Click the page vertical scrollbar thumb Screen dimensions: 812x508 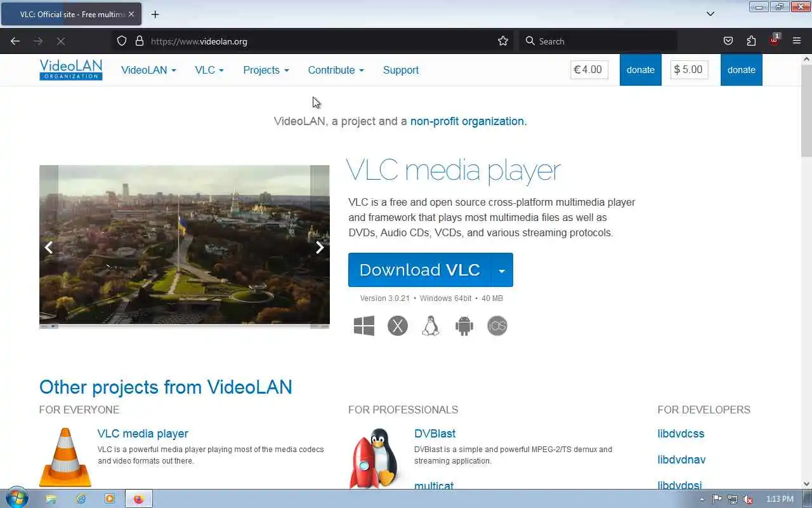pos(806,110)
